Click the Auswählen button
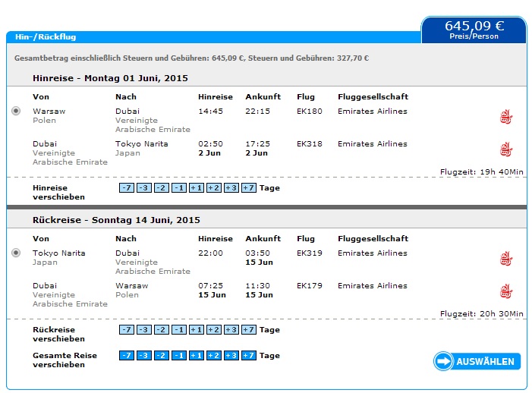 (477, 361)
